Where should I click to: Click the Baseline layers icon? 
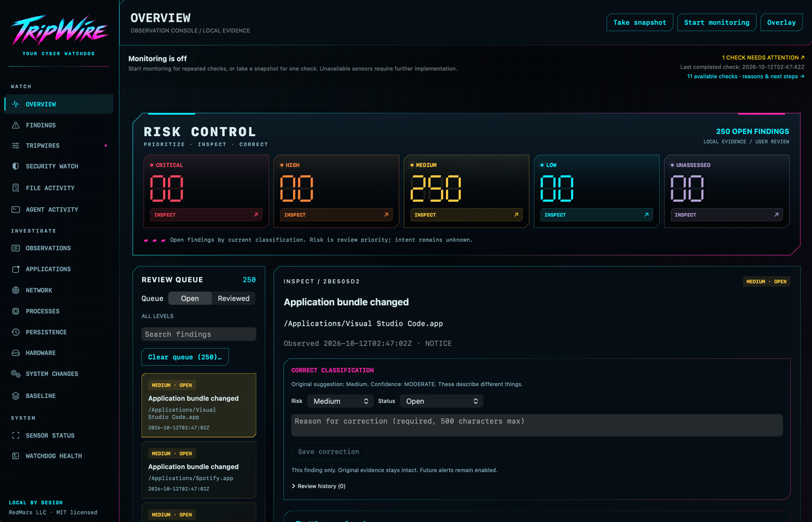(x=16, y=395)
